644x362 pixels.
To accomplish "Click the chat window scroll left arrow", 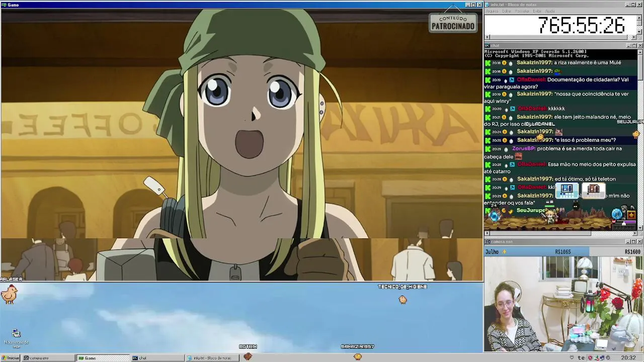I will coord(487,233).
